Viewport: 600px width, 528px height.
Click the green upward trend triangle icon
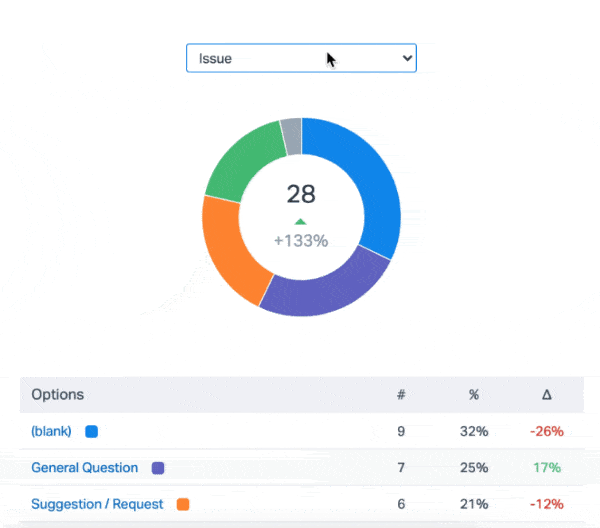point(300,221)
